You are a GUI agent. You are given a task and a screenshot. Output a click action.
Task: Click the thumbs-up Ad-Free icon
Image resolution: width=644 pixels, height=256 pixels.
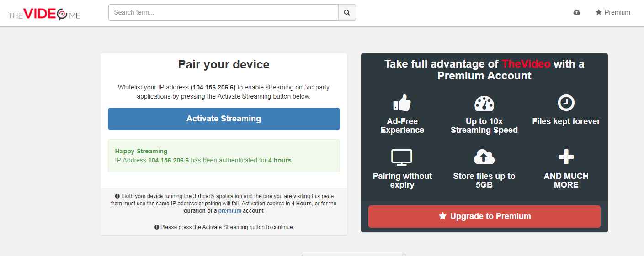[402, 103]
